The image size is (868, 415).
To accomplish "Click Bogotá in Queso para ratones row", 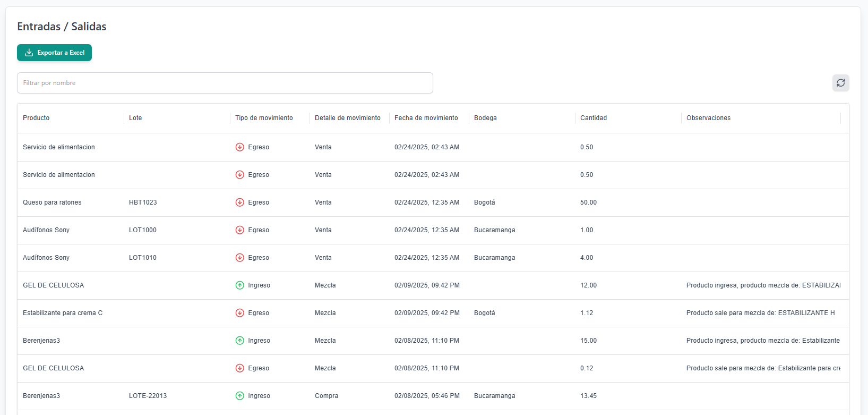I will [485, 202].
